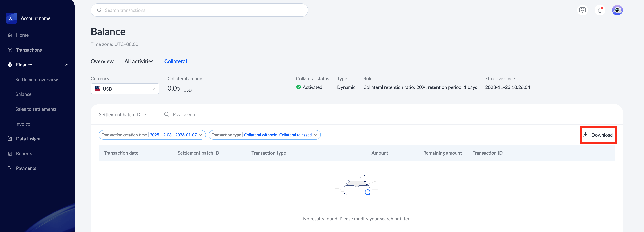644x232 pixels.
Task: Go to Settlement overview in sidebar
Action: (x=36, y=80)
